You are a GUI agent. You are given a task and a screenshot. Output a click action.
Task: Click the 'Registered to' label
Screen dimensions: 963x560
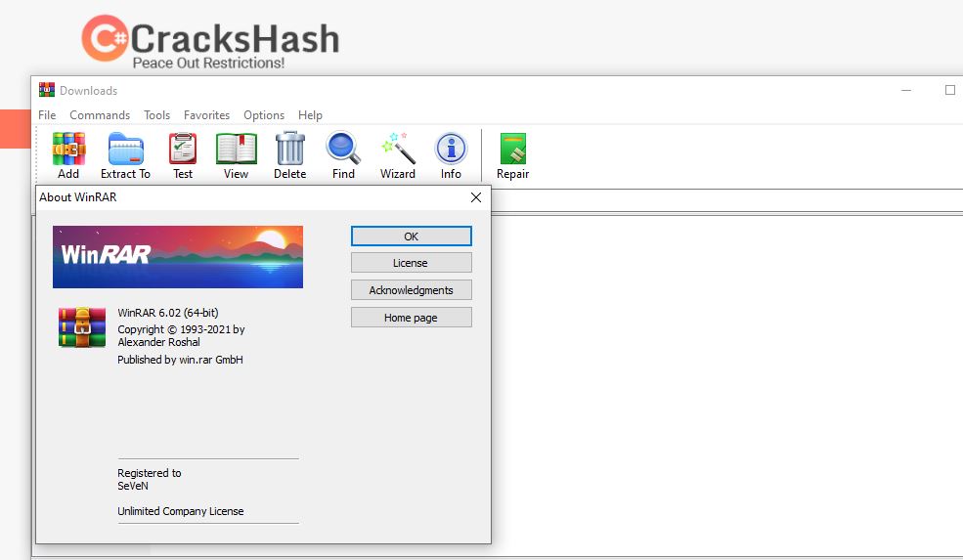click(x=150, y=473)
